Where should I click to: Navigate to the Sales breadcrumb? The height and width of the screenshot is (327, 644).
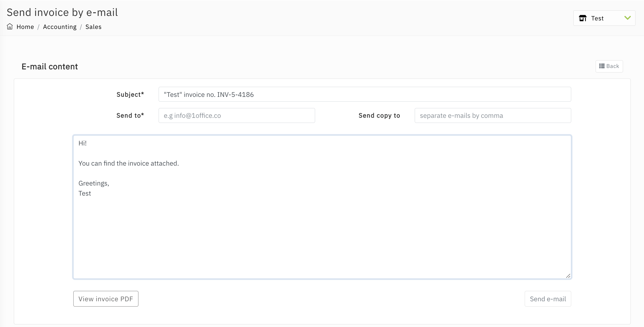point(94,27)
